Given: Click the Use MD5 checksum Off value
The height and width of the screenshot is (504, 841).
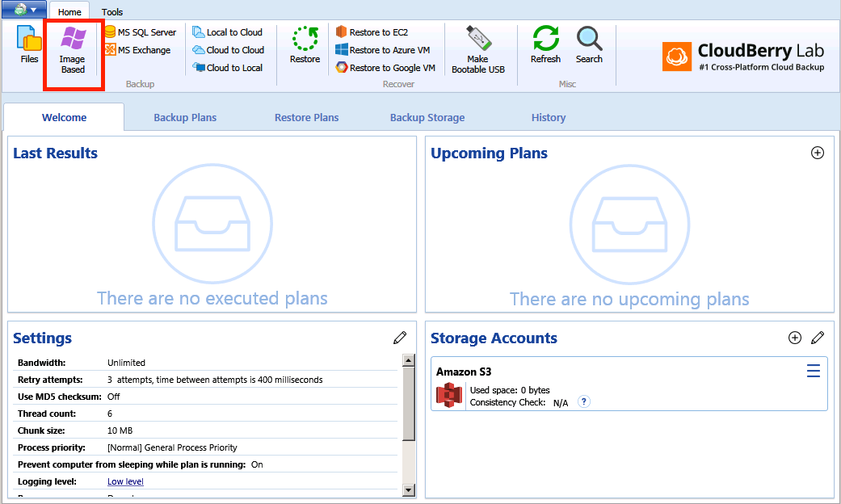Looking at the screenshot, I should [x=113, y=397].
